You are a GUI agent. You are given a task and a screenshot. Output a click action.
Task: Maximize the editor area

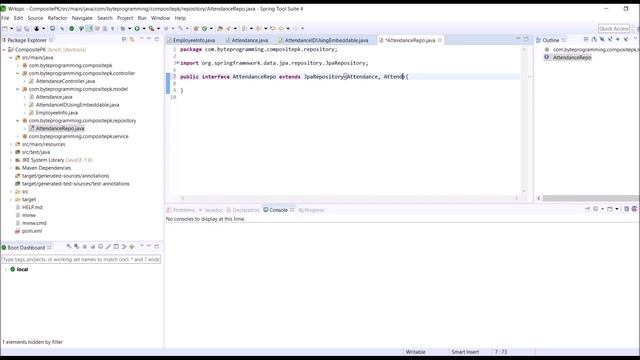(526, 39)
